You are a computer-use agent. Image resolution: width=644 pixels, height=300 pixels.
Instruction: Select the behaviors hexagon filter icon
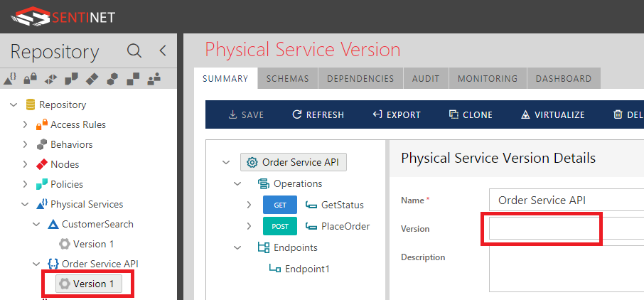coord(112,78)
